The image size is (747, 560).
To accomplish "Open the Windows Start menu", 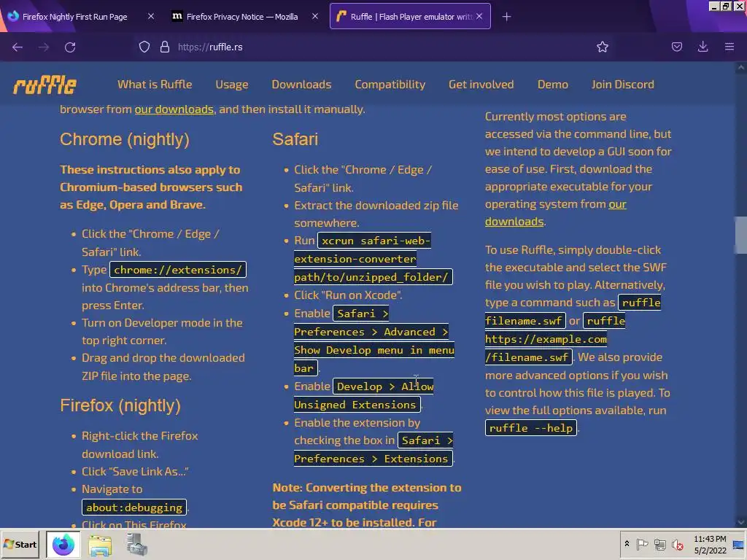I will [20, 544].
